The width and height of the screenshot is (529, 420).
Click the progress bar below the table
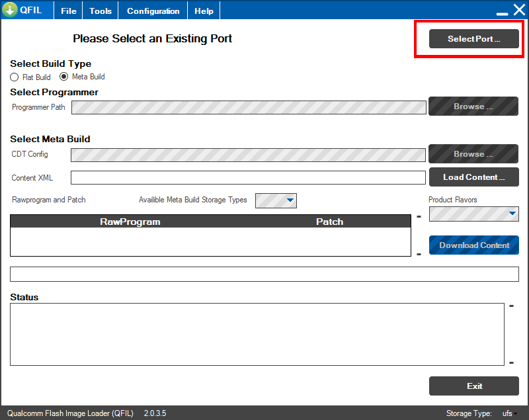tap(264, 274)
